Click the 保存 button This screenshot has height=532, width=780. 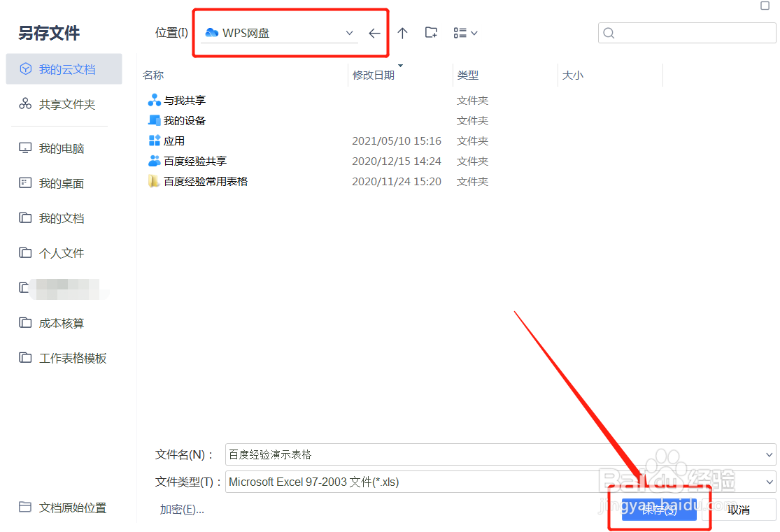click(x=658, y=510)
